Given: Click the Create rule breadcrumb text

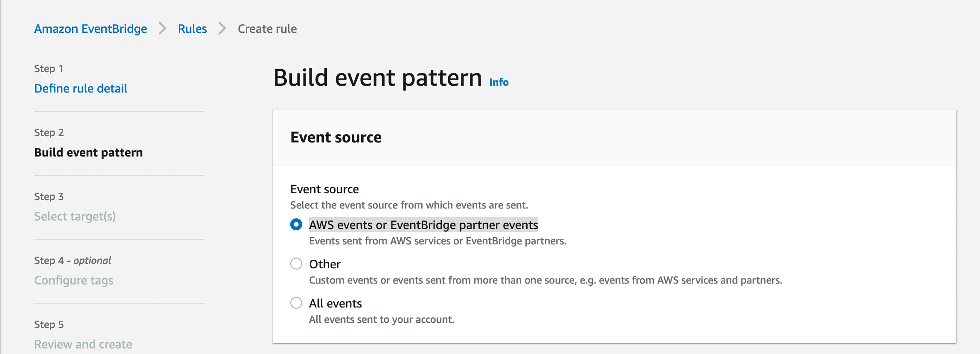Looking at the screenshot, I should click(x=267, y=29).
